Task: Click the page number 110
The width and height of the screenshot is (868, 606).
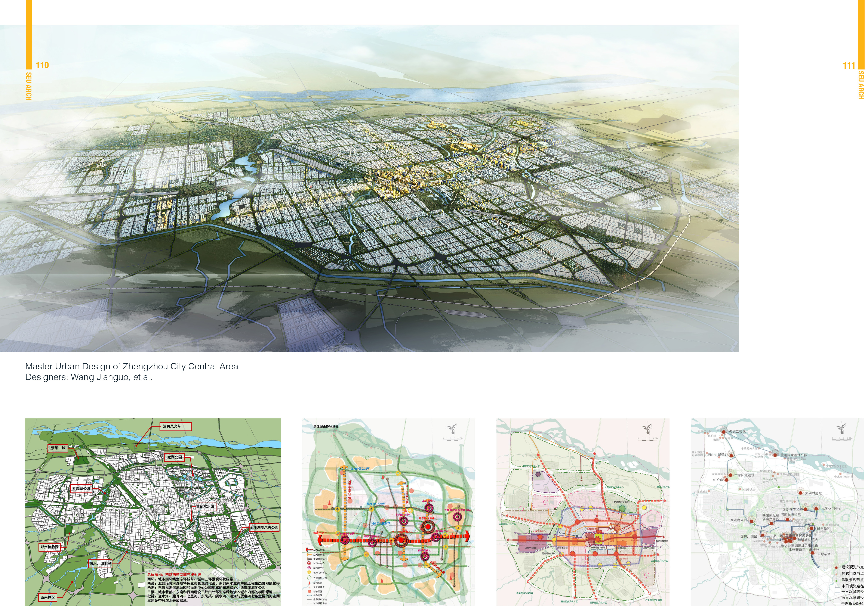Action: coord(42,65)
